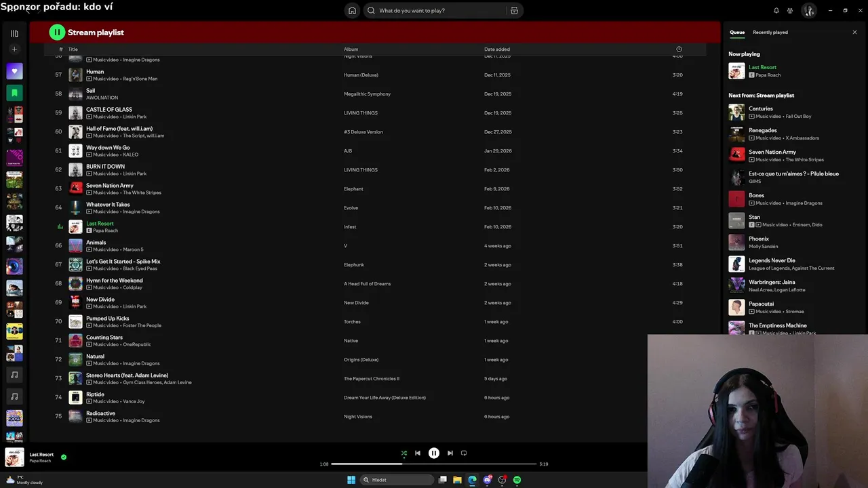The image size is (868, 488).
Task: Open File Explorer from taskbar
Action: (458, 480)
